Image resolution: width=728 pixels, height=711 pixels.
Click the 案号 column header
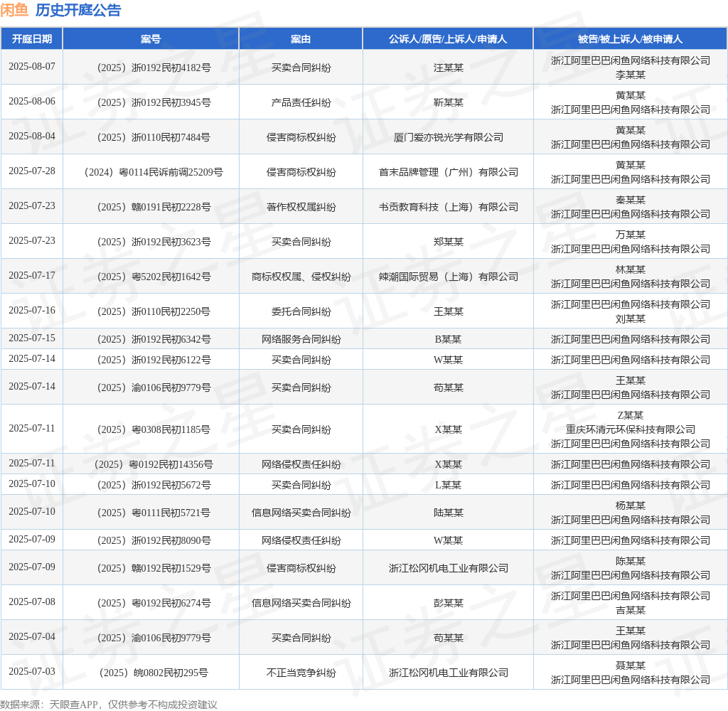(x=151, y=39)
